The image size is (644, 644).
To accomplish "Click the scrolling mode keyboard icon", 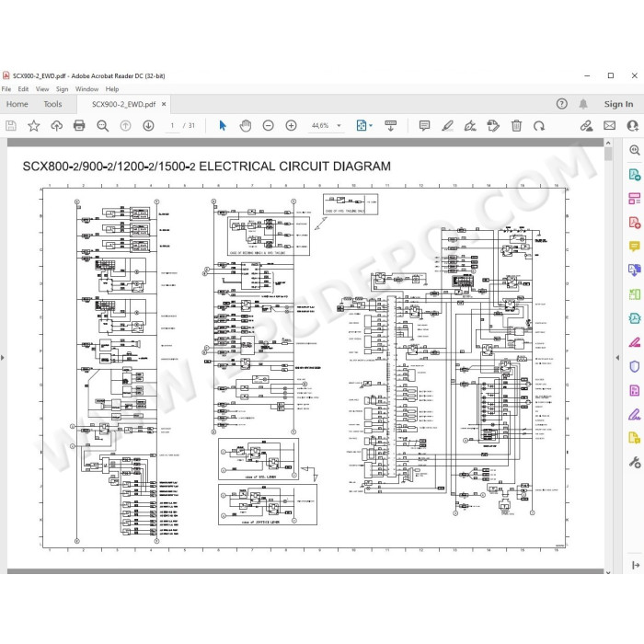I will pyautogui.click(x=391, y=126).
